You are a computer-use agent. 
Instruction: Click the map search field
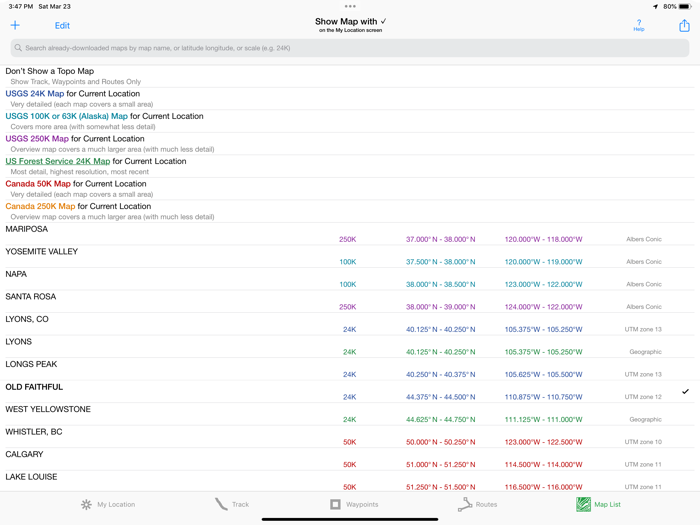coord(350,48)
